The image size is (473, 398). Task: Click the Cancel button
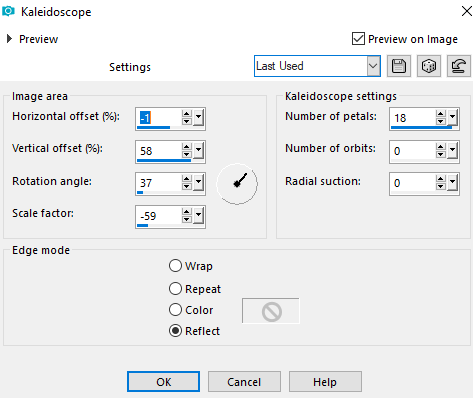(244, 382)
